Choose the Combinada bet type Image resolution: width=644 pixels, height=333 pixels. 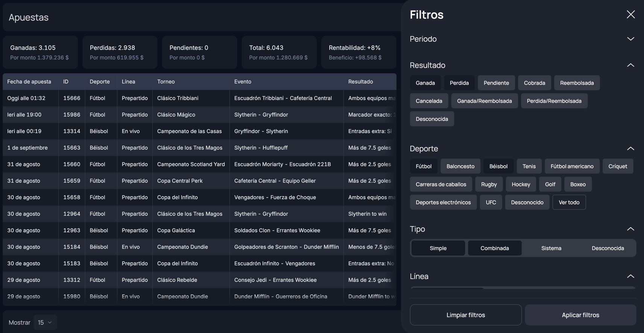tap(494, 248)
